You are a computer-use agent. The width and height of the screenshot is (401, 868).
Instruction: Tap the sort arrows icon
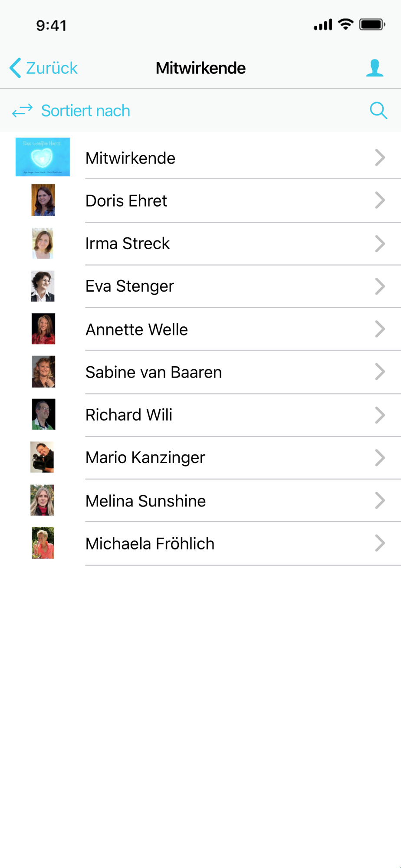23,111
